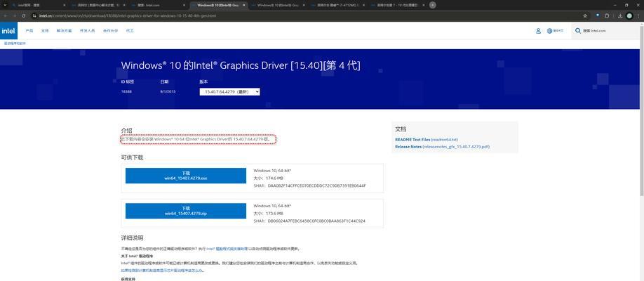Click the 介绍 section heading
The height and width of the screenshot is (281, 644).
coord(126,131)
